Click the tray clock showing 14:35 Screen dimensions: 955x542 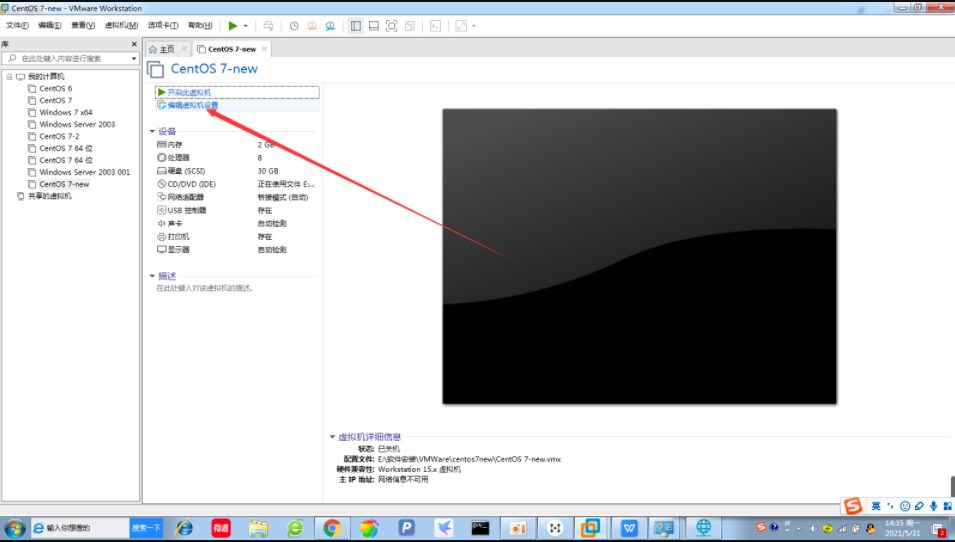(903, 528)
